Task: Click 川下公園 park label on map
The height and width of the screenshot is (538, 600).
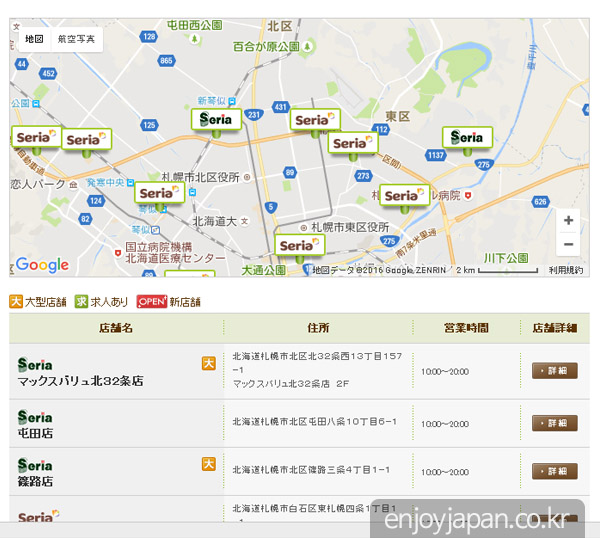Action: click(x=506, y=258)
